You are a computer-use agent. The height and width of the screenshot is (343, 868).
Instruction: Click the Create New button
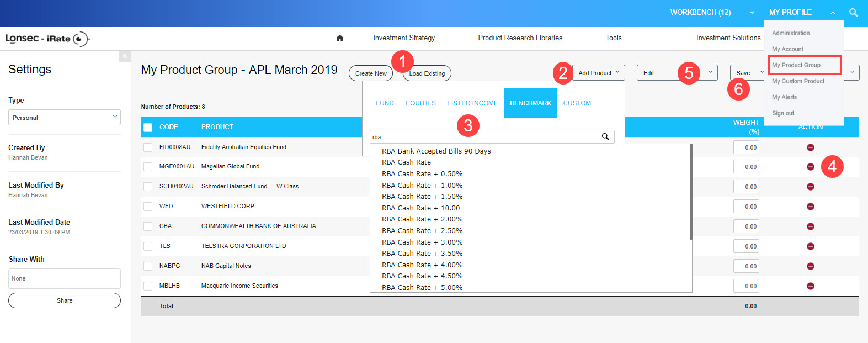pyautogui.click(x=371, y=73)
